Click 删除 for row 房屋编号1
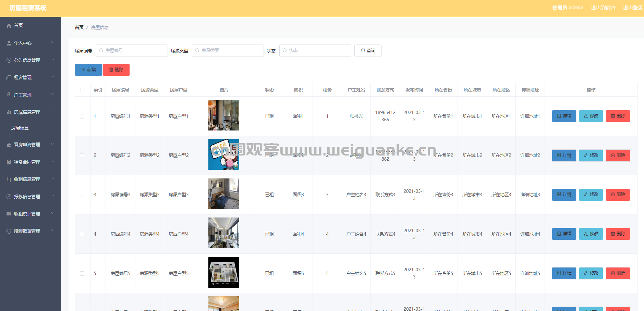This screenshot has height=311, width=644. (618, 116)
